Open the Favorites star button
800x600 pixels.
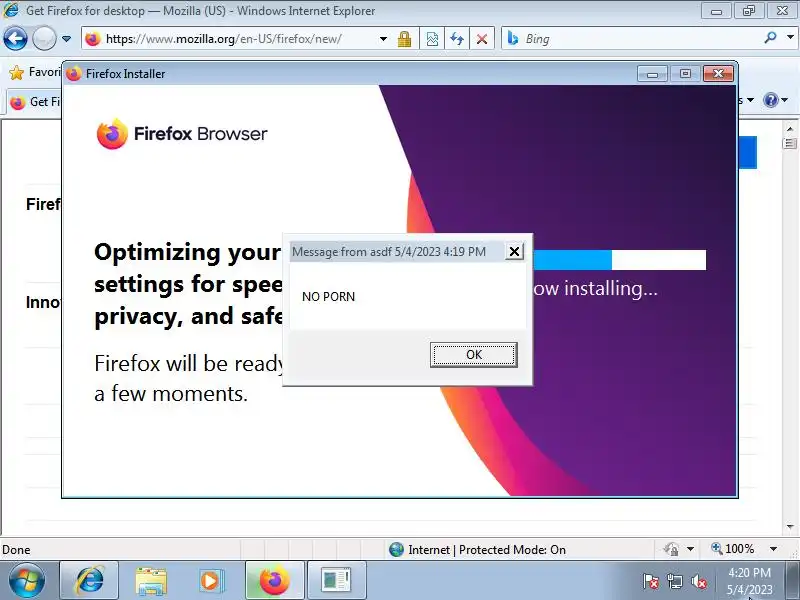click(17, 73)
